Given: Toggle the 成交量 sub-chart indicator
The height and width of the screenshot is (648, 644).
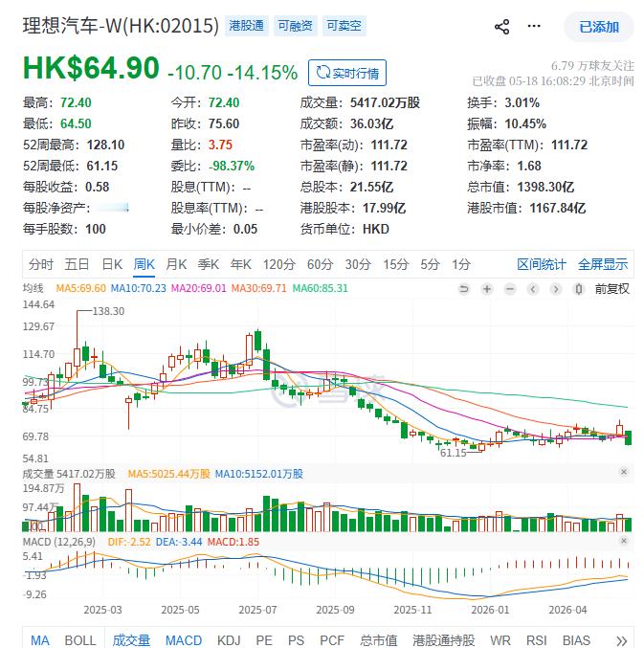Looking at the screenshot, I should coord(131,640).
